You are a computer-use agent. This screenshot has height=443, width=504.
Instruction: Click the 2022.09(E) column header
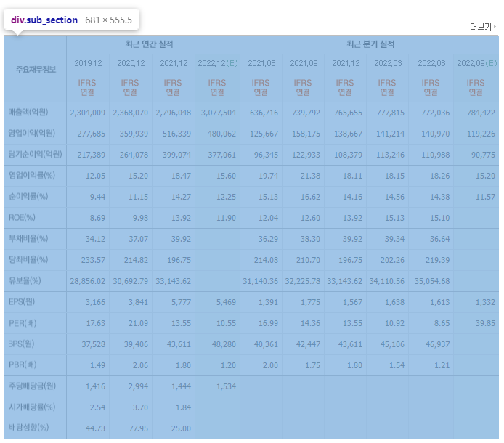tap(477, 63)
